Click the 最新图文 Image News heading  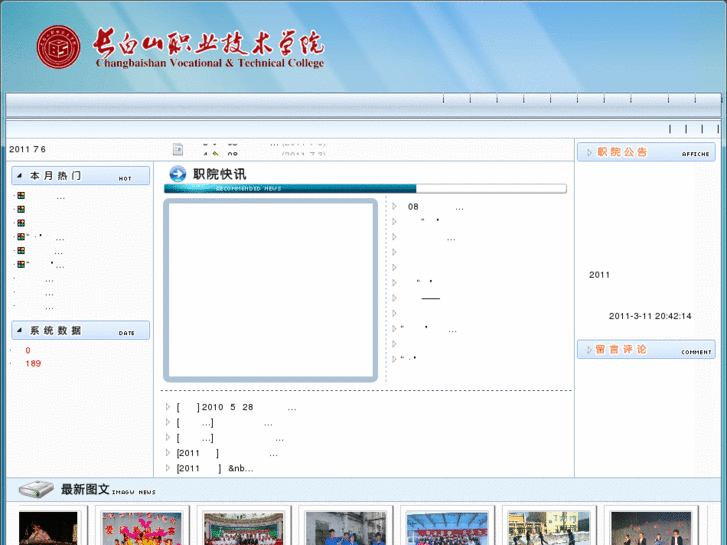[108, 489]
